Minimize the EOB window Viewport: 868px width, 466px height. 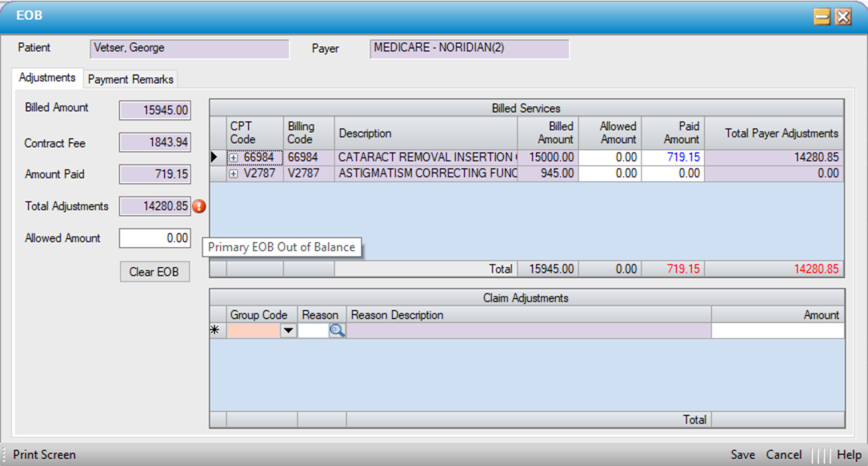pos(822,17)
